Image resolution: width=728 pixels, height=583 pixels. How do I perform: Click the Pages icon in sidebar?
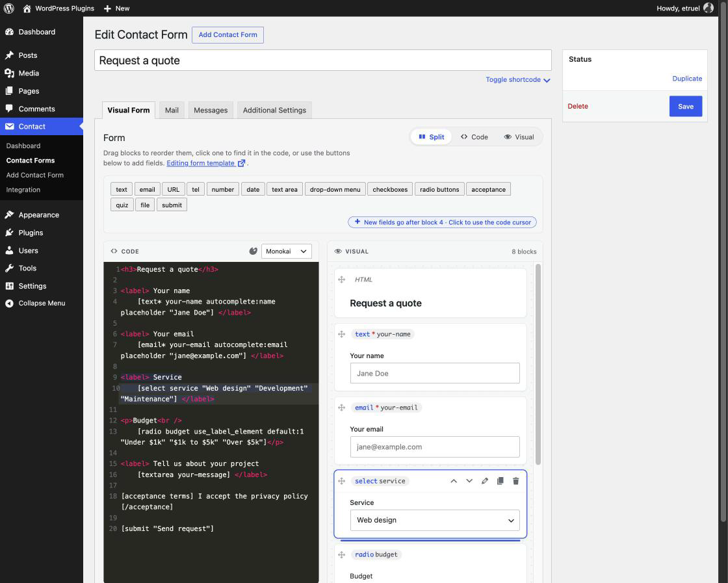tap(9, 91)
